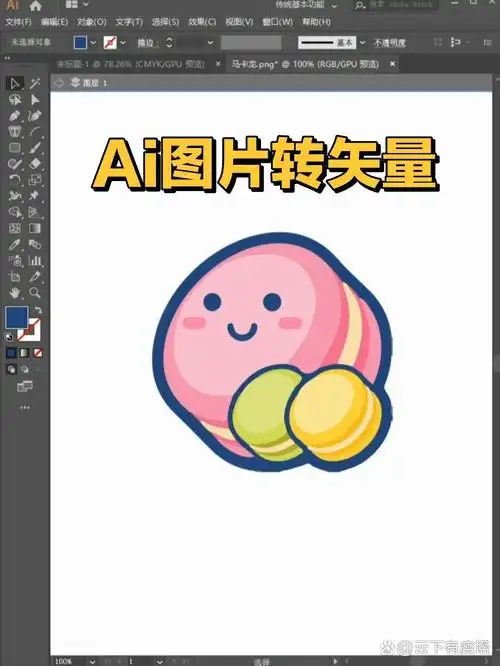The height and width of the screenshot is (666, 500).
Task: Select the Curvature pen tool
Action: click(x=35, y=116)
